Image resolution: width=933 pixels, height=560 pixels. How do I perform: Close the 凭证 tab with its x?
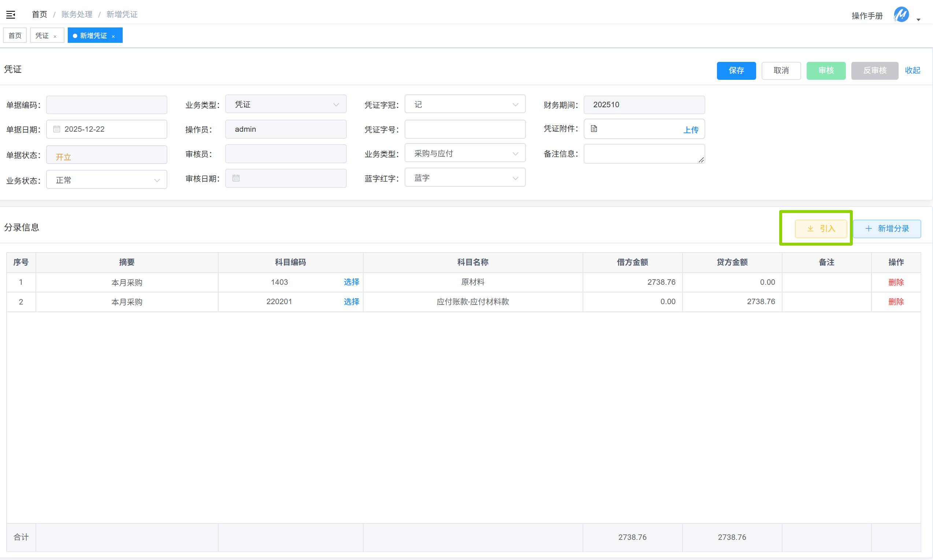click(55, 36)
